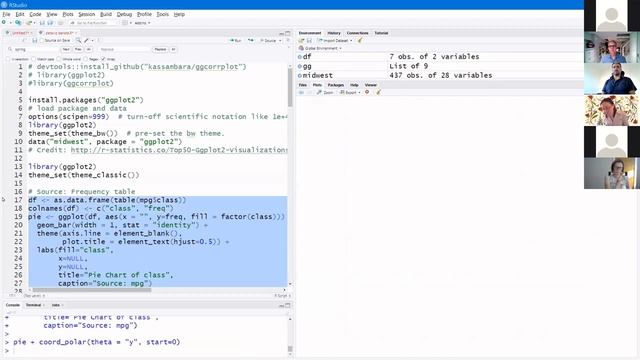640x360 pixels.
Task: Toggle the Source on Save checkbox
Action: (x=42, y=41)
